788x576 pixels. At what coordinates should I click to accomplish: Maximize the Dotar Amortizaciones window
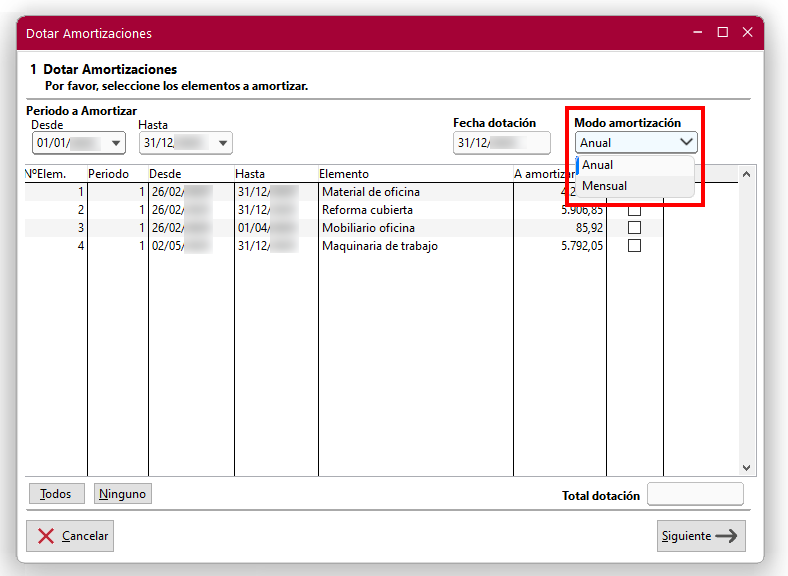pos(722,33)
